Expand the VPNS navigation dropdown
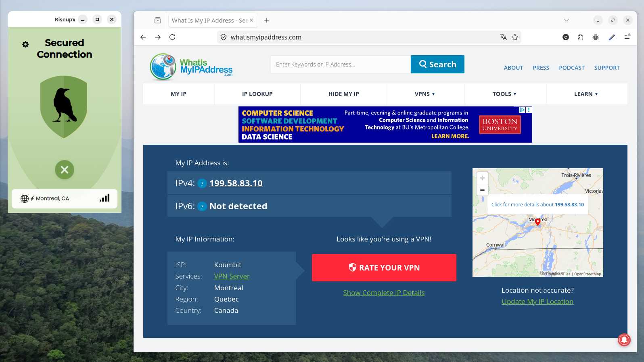This screenshot has height=362, width=644. point(425,94)
